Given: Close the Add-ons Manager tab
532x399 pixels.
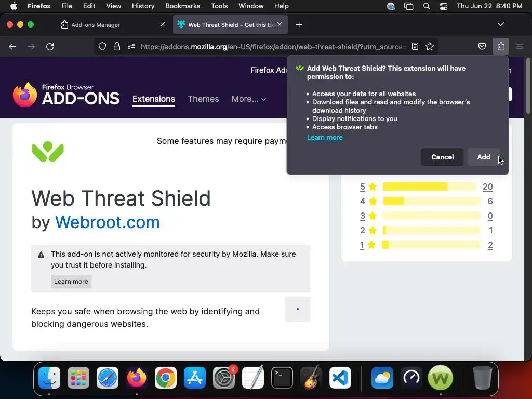Looking at the screenshot, I should point(163,24).
